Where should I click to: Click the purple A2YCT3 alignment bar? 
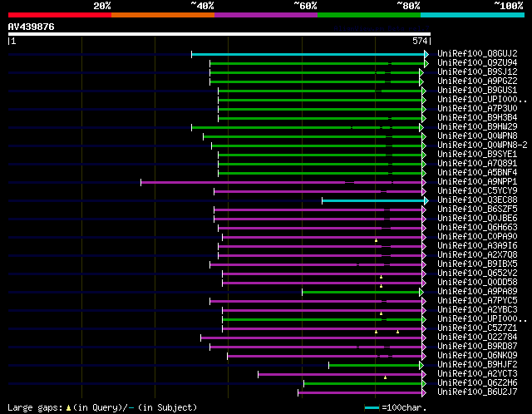[340, 375]
